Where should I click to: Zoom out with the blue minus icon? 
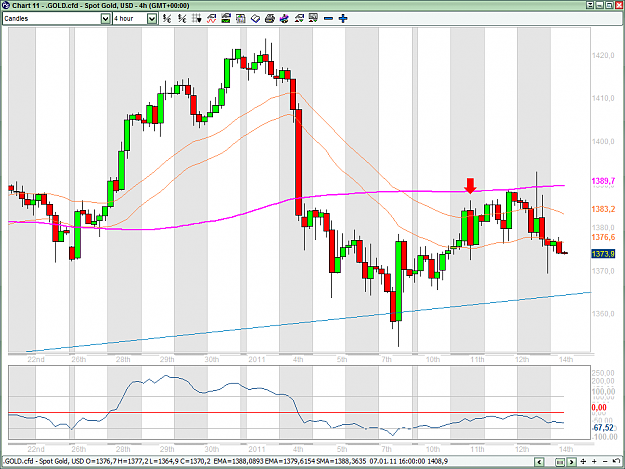coord(328,18)
